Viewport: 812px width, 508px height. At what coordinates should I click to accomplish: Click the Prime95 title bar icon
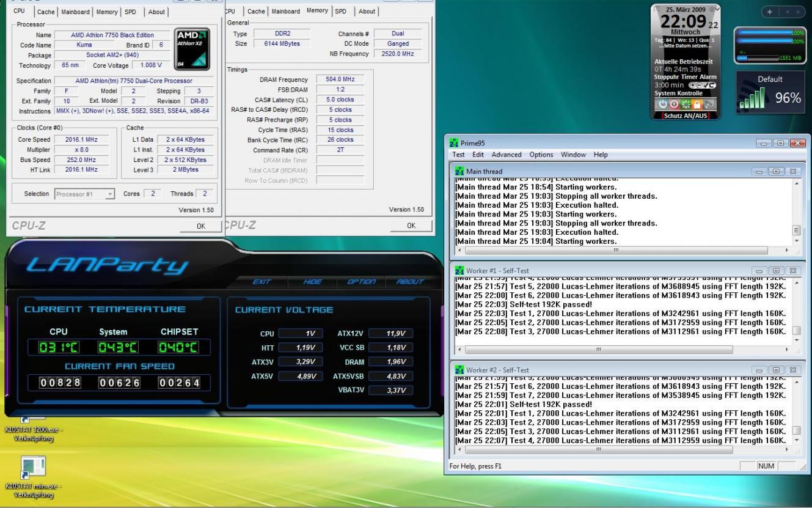pyautogui.click(x=453, y=143)
